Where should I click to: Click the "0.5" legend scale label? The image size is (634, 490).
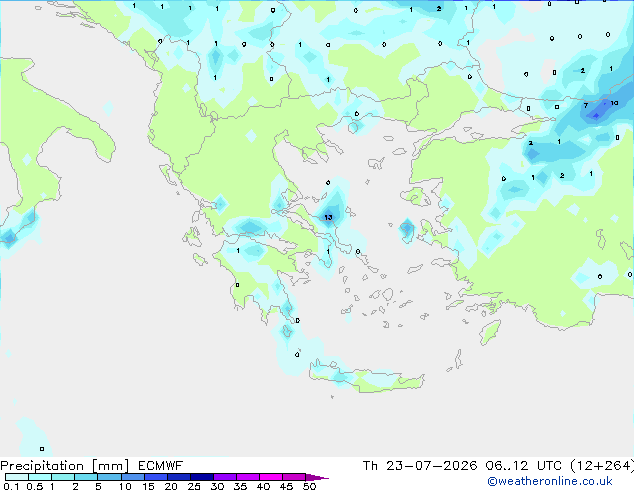pyautogui.click(x=34, y=486)
